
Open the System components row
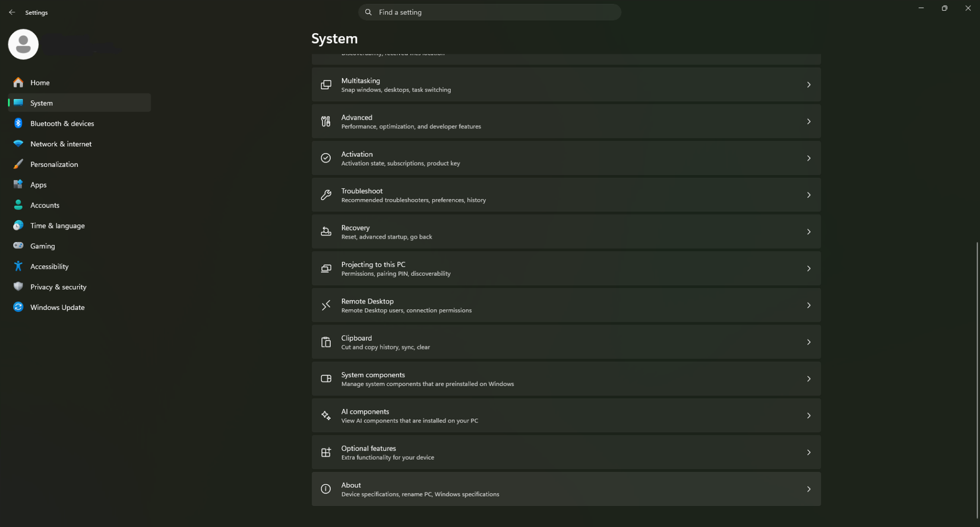click(x=566, y=379)
